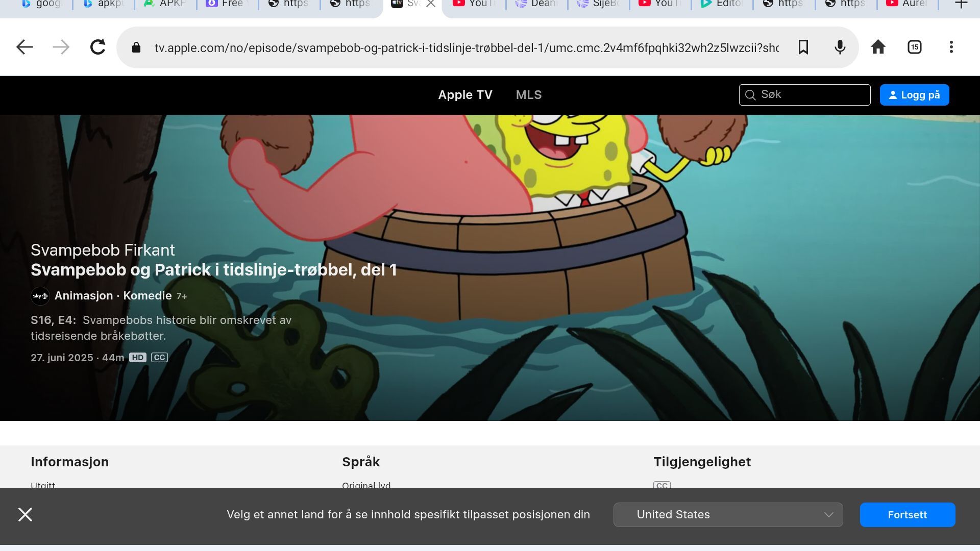Add a new browser tab

click(x=961, y=4)
